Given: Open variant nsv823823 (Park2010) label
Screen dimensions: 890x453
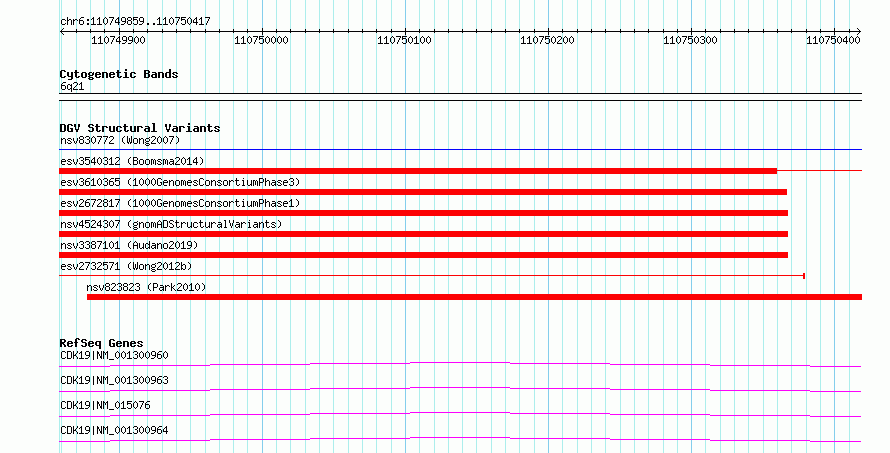Looking at the screenshot, I should (146, 287).
